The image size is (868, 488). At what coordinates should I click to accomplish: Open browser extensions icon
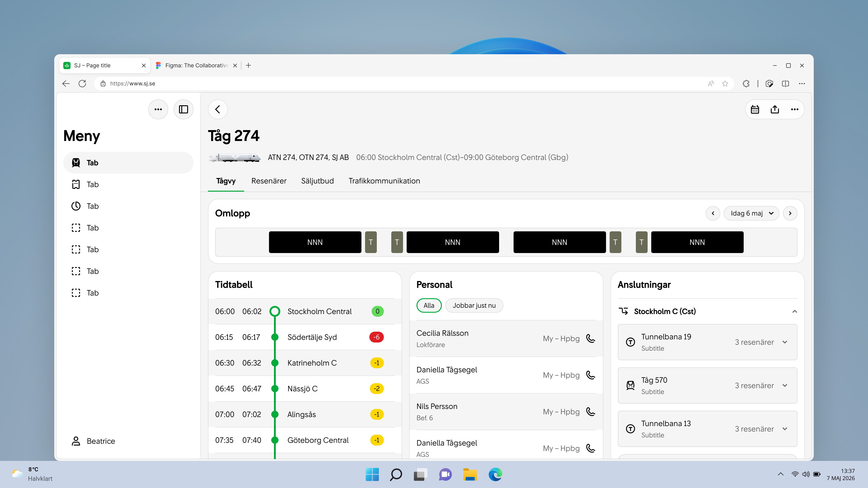746,84
